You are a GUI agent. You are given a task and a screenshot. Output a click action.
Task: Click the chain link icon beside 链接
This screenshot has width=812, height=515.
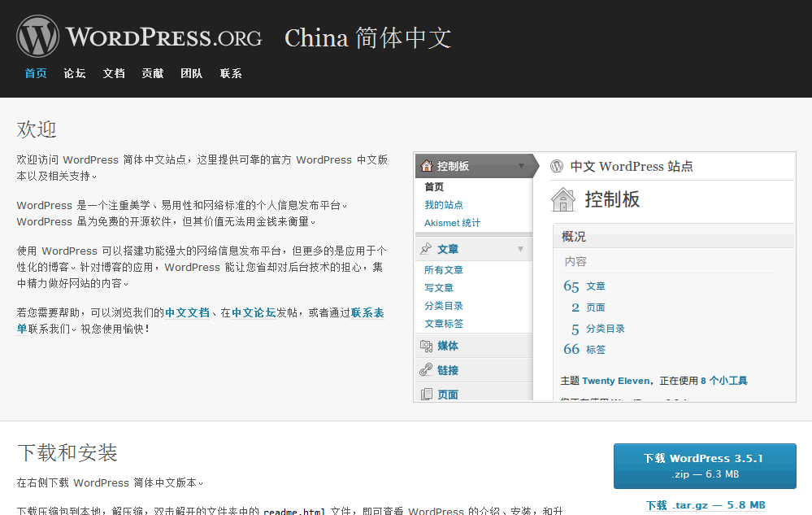(x=426, y=370)
